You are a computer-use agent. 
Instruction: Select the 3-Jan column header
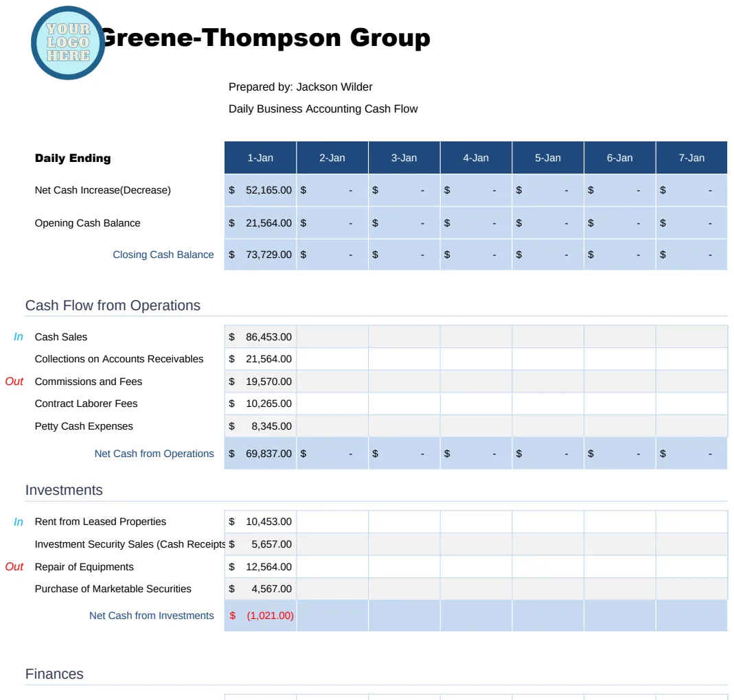coord(404,158)
